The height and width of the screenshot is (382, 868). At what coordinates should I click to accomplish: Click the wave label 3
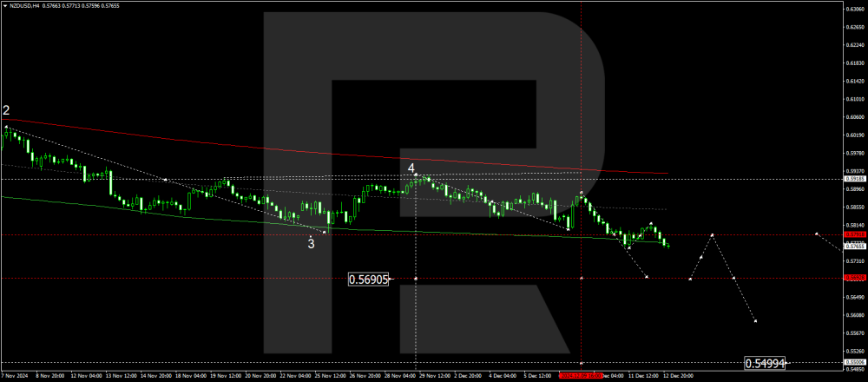coord(312,243)
